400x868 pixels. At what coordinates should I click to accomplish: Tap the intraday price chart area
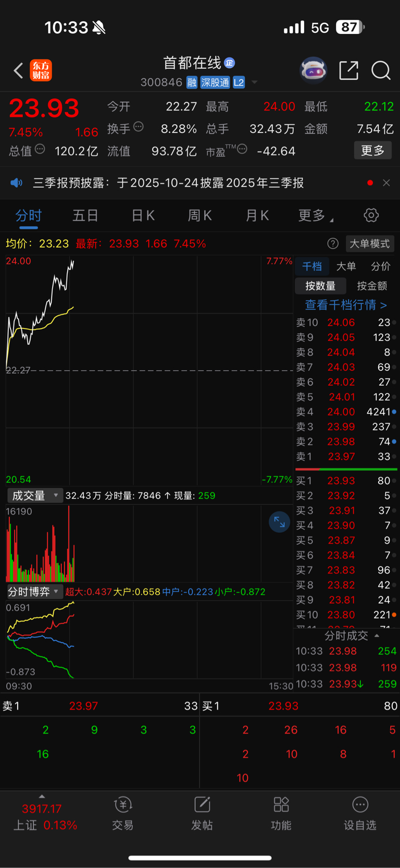149,370
